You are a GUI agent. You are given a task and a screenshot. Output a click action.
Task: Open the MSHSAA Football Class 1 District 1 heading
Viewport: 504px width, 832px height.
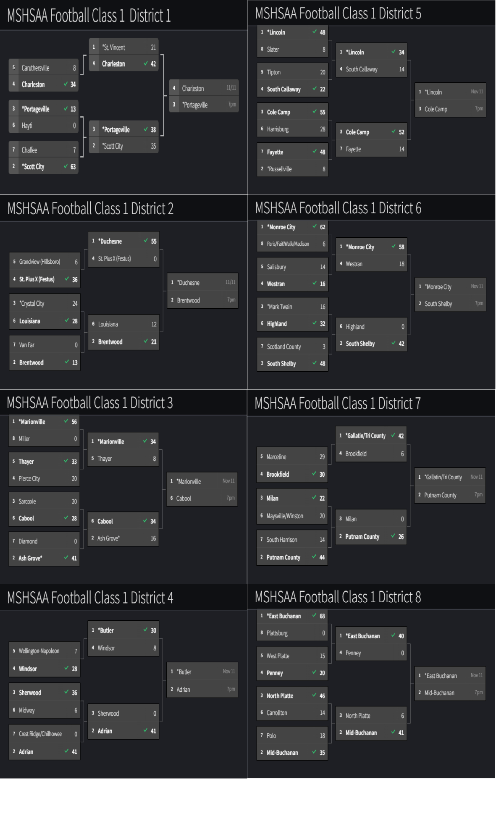89,16
